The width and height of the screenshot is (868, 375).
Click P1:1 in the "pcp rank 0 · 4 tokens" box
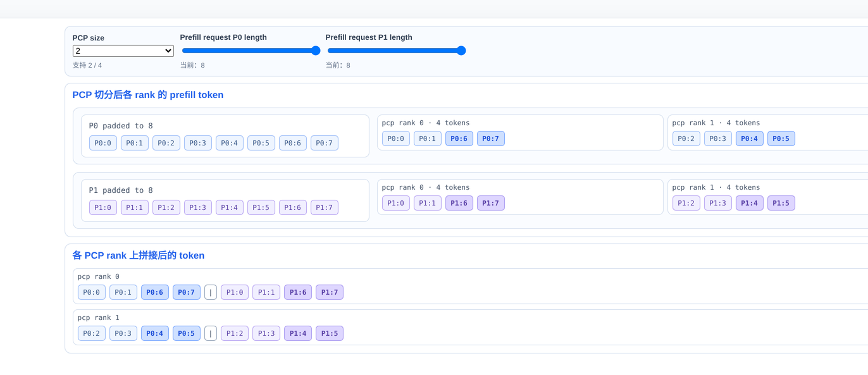click(x=428, y=203)
